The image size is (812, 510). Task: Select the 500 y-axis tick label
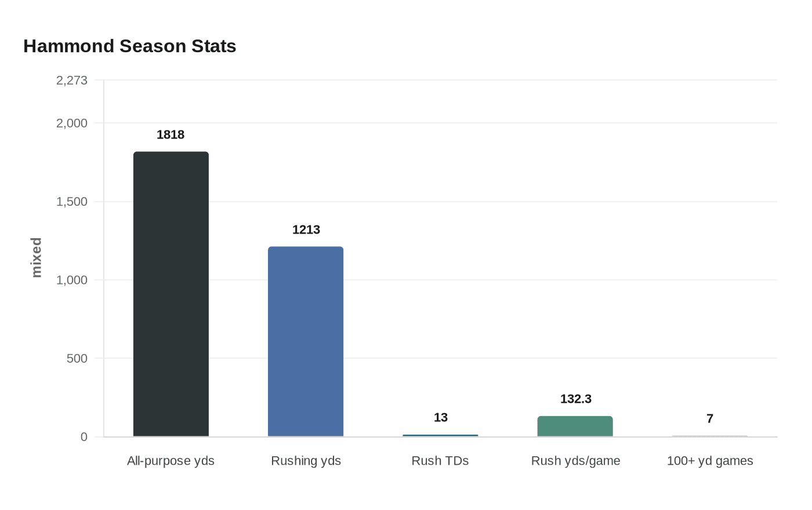(x=77, y=358)
